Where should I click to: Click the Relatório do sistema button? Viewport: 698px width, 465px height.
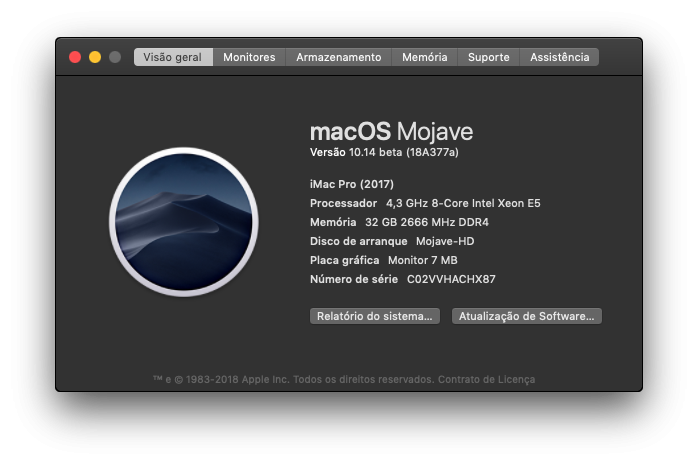click(x=375, y=316)
